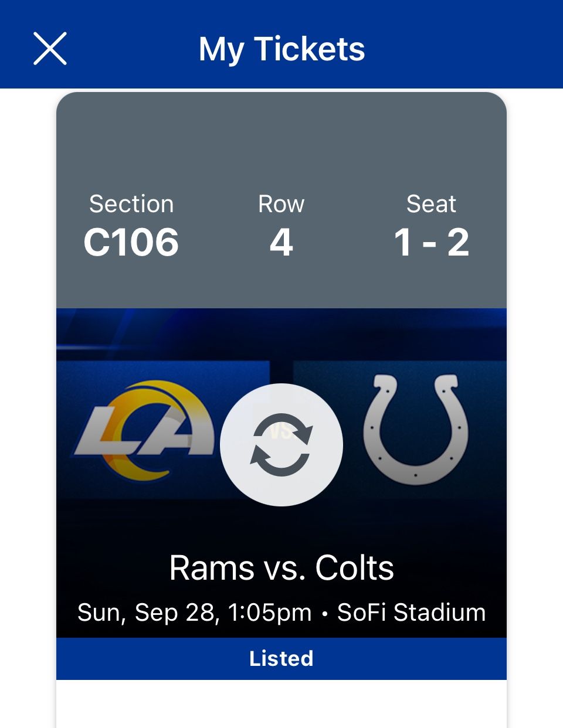Tap the bullet separator before SoFi Stadium
The height and width of the screenshot is (728, 563).
[x=324, y=613]
